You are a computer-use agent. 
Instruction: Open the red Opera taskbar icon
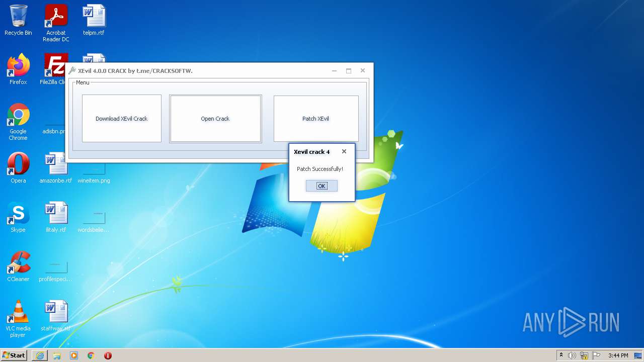point(108,355)
